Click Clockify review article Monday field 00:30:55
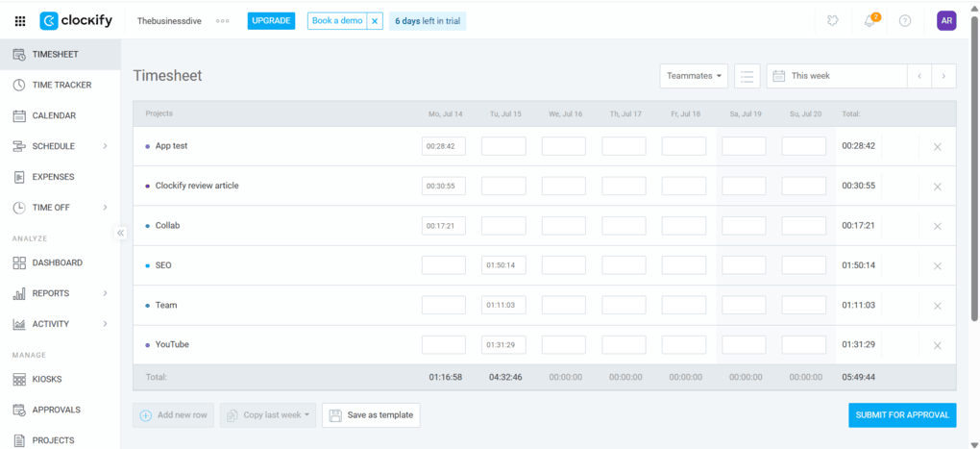Screen dimensions: 980x449 coord(444,187)
